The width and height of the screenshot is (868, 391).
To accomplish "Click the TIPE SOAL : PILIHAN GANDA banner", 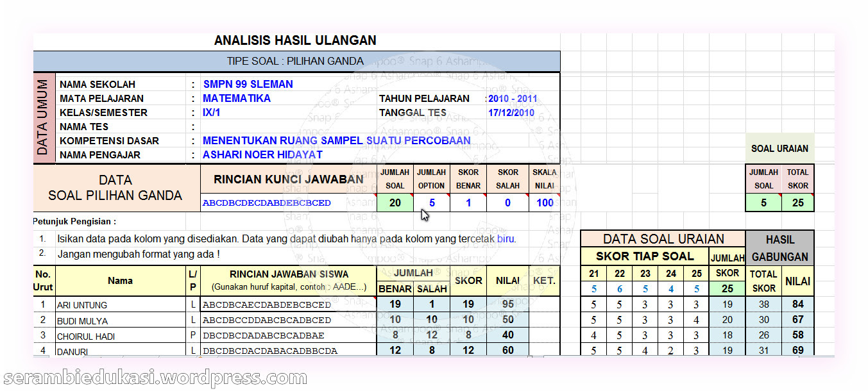I will click(x=296, y=62).
